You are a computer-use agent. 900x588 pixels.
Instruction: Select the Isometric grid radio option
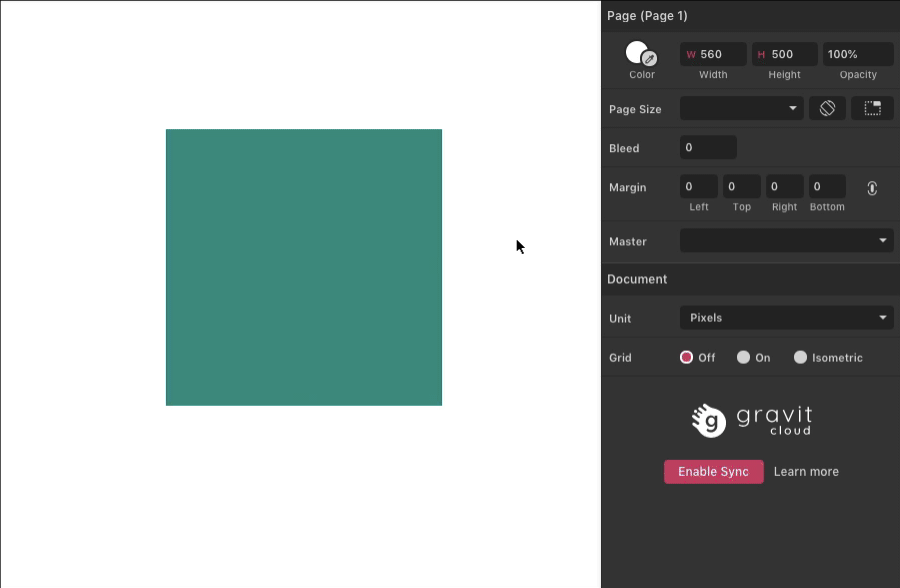pyautogui.click(x=800, y=357)
